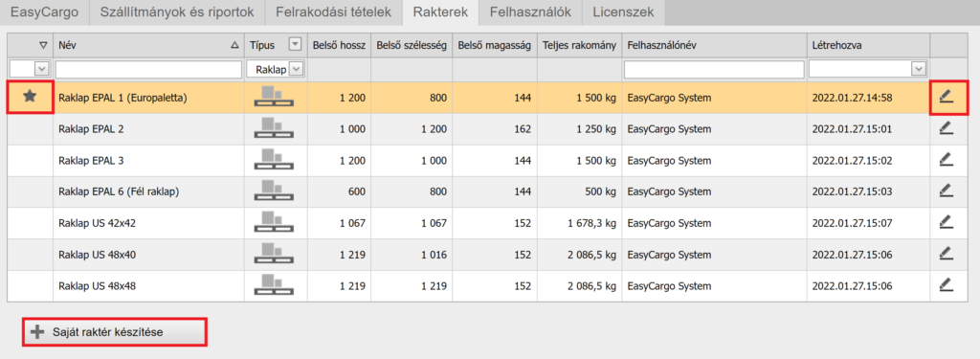
Task: Select the Rakterek tab
Action: tap(440, 11)
